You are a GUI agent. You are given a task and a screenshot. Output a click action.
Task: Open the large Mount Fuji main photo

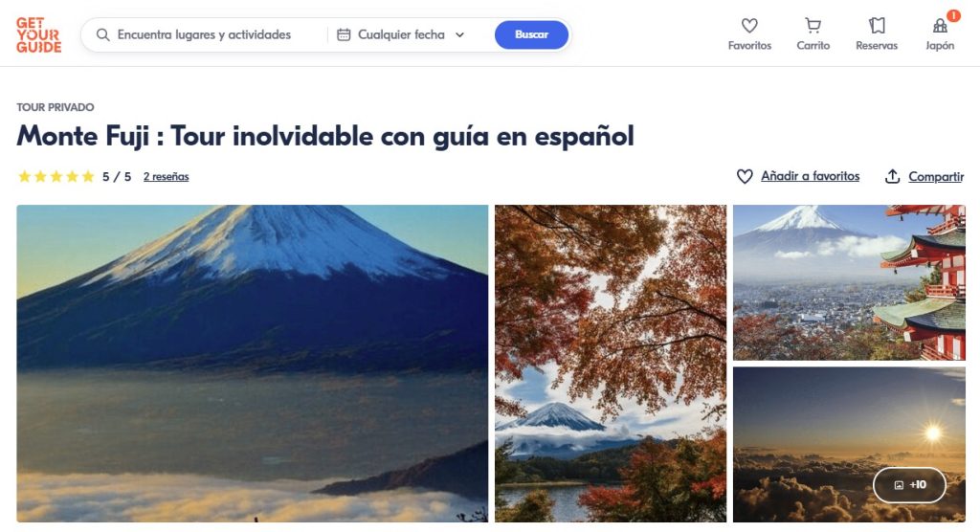point(253,364)
